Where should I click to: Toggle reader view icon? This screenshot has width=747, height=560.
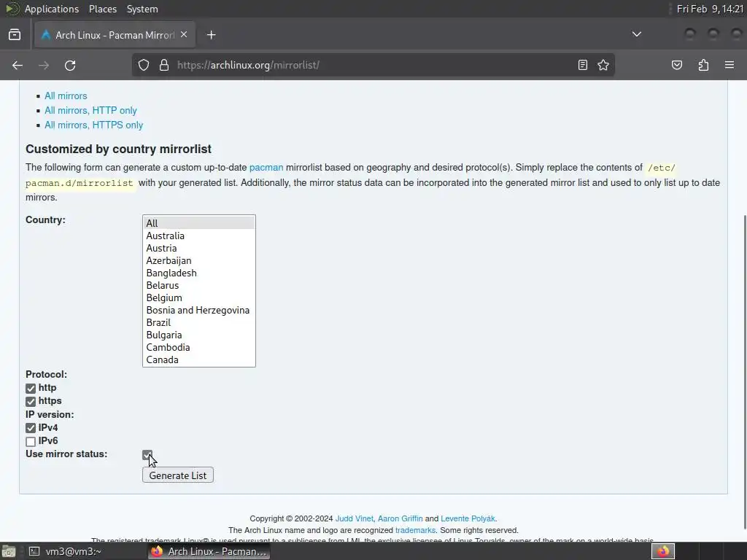[583, 65]
